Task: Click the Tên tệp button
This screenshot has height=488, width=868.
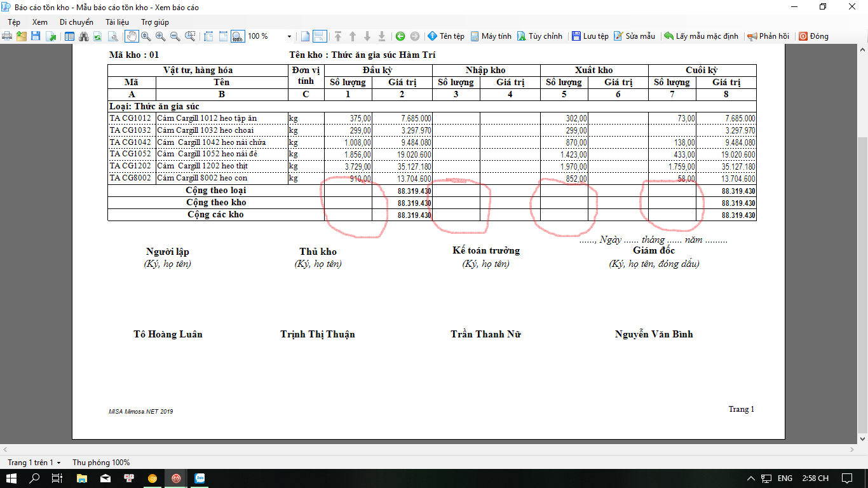Action: click(x=446, y=36)
